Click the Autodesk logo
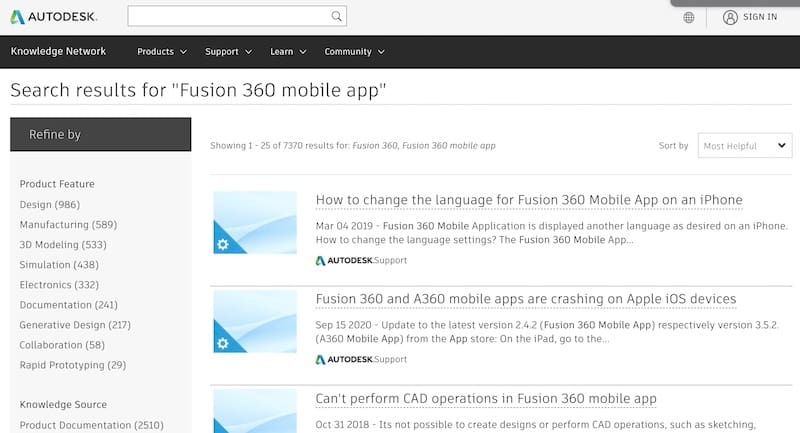This screenshot has width=800, height=433. coord(54,17)
